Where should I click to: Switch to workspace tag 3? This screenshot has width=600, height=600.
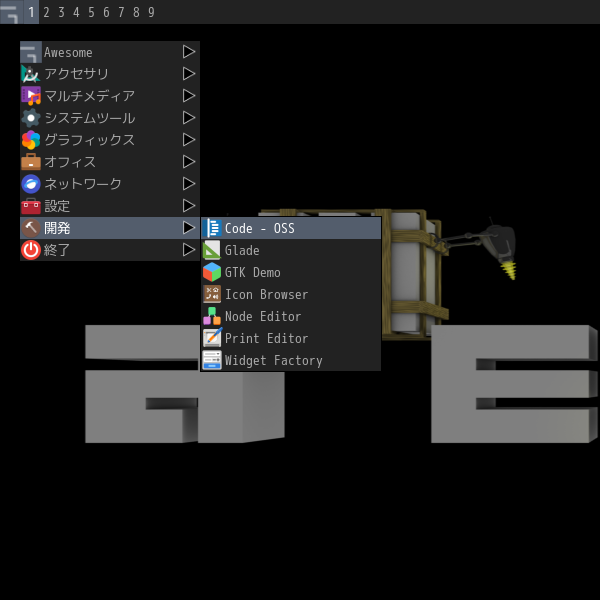[61, 12]
